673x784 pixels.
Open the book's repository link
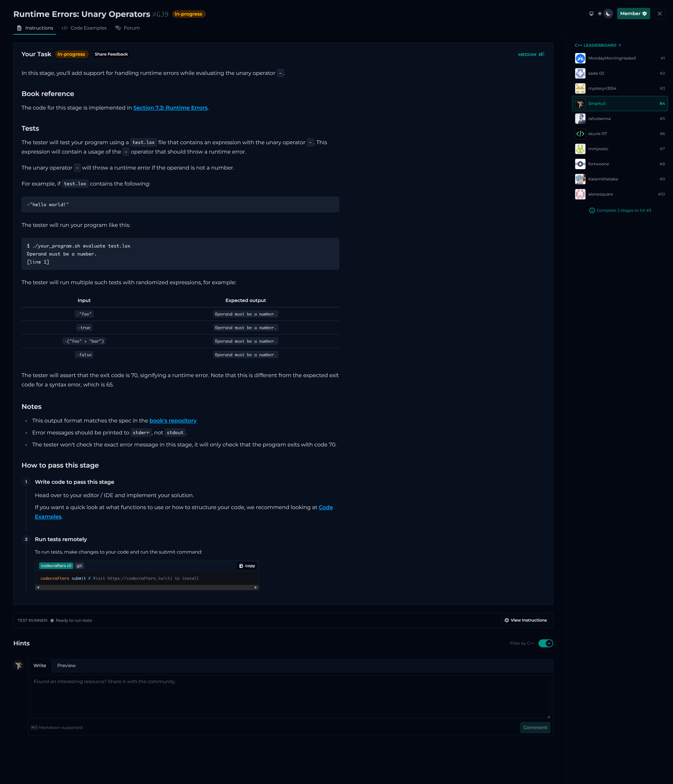click(173, 421)
